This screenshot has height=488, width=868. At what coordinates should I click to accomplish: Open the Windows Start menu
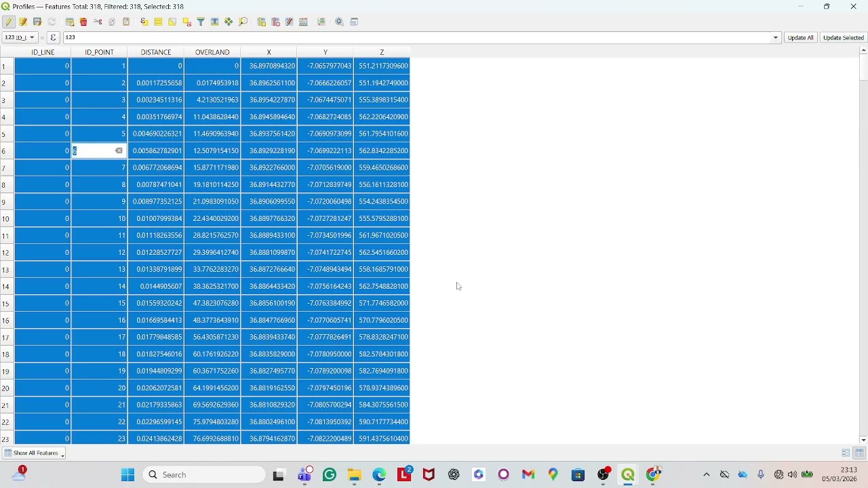(x=127, y=474)
